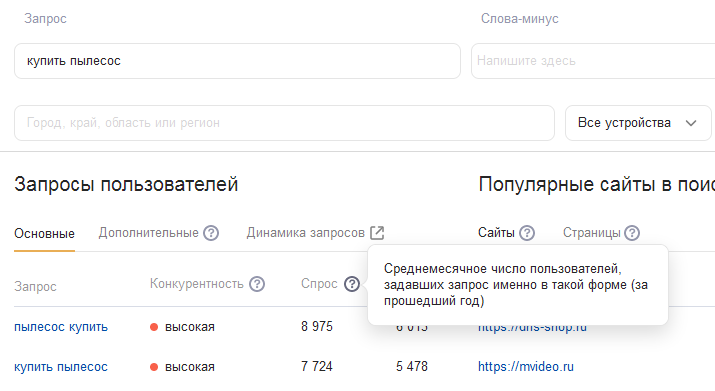Open the купить пылесос query link

(61, 367)
